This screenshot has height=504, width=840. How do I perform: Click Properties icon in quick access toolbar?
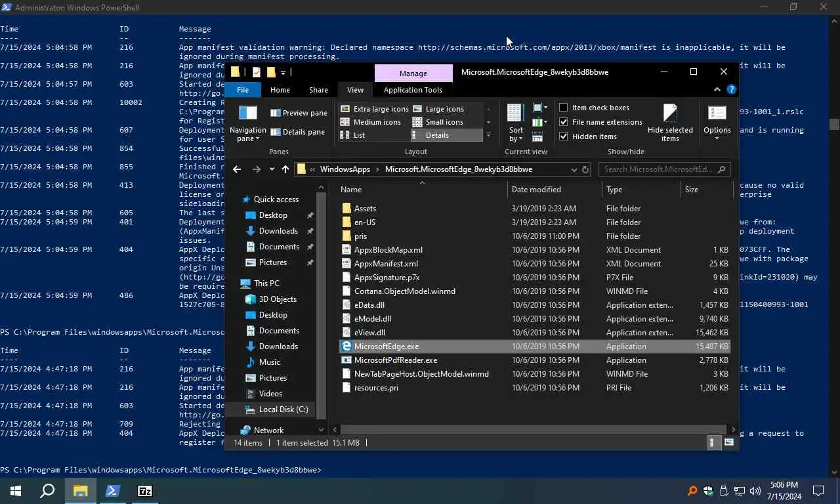point(256,72)
